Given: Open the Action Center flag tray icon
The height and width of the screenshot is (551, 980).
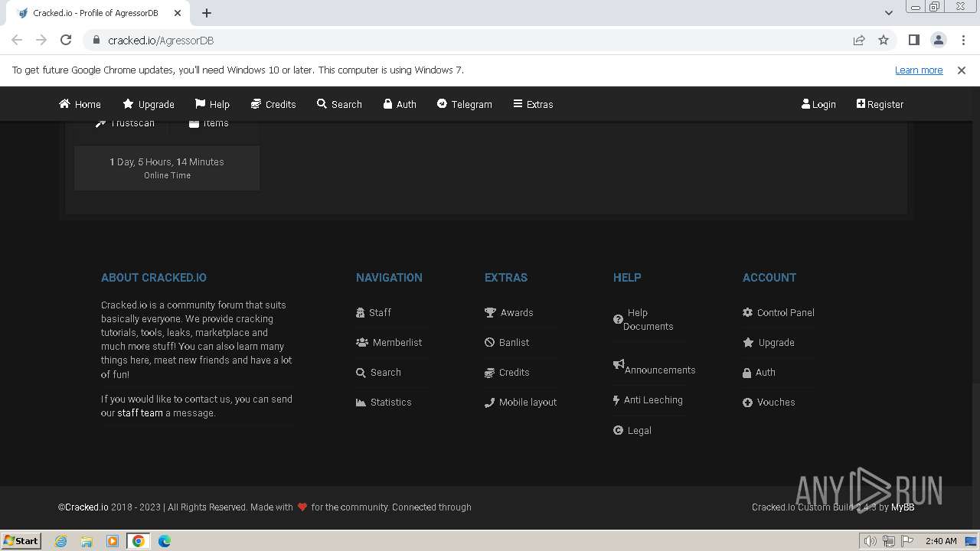Looking at the screenshot, I should pyautogui.click(x=907, y=541).
